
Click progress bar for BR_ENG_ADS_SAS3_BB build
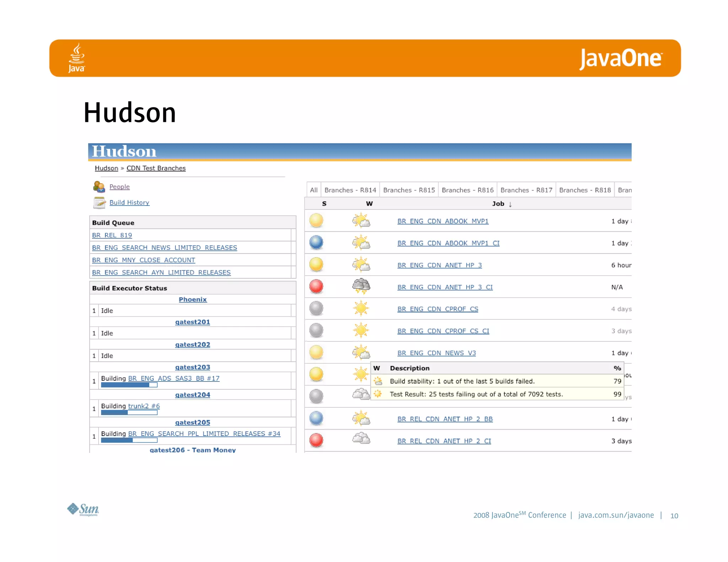click(129, 385)
